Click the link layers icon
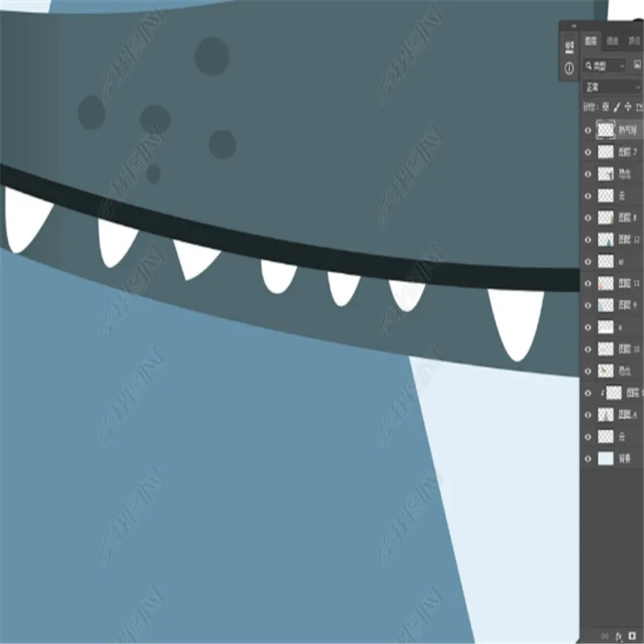Image resolution: width=644 pixels, height=644 pixels. coord(605,636)
